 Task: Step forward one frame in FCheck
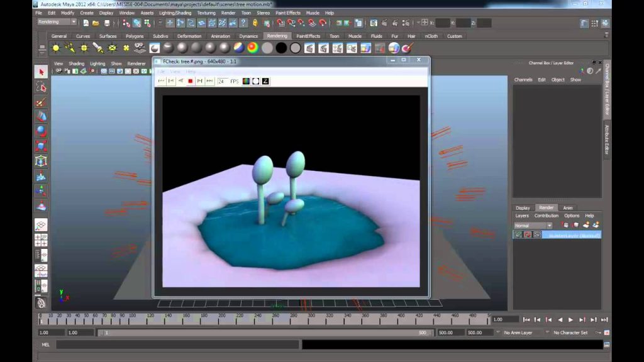[199, 81]
